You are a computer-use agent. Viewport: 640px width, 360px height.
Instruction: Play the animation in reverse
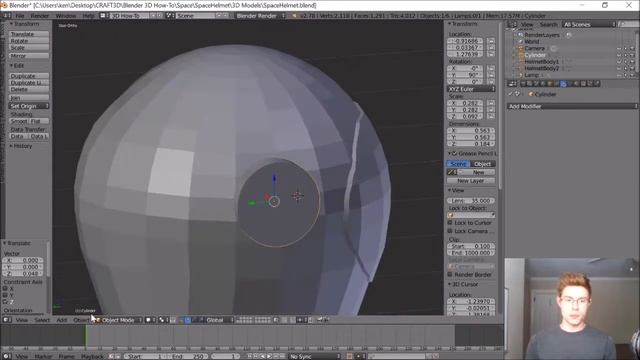pyautogui.click(x=263, y=356)
